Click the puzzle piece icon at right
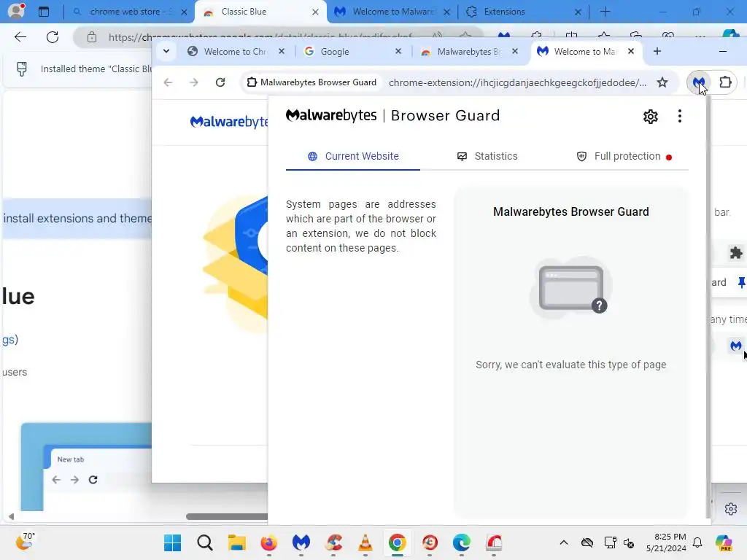This screenshot has width=747, height=560. pos(735,252)
